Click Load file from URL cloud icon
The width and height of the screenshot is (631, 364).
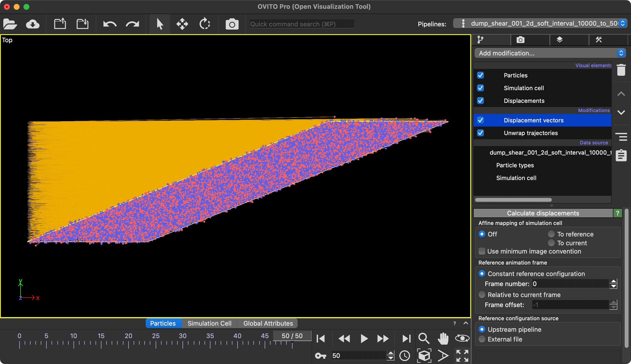pos(33,24)
